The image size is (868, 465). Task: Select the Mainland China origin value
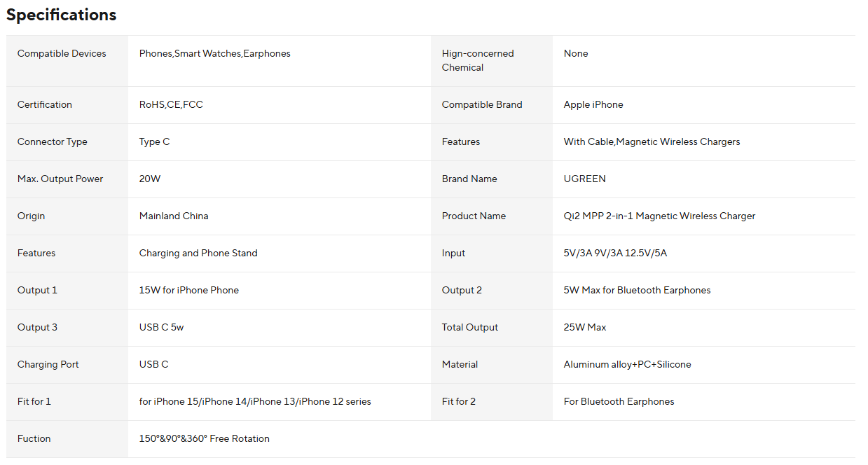click(174, 216)
